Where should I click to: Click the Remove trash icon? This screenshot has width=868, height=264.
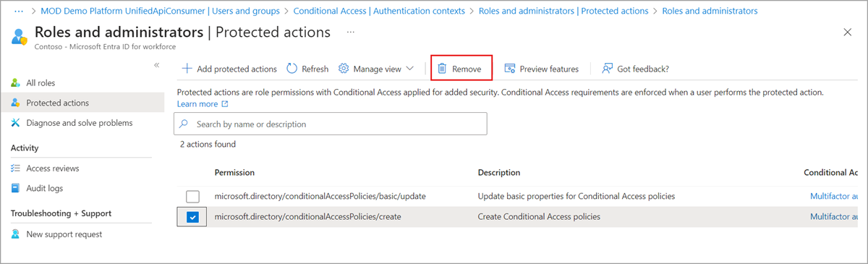[x=441, y=69]
